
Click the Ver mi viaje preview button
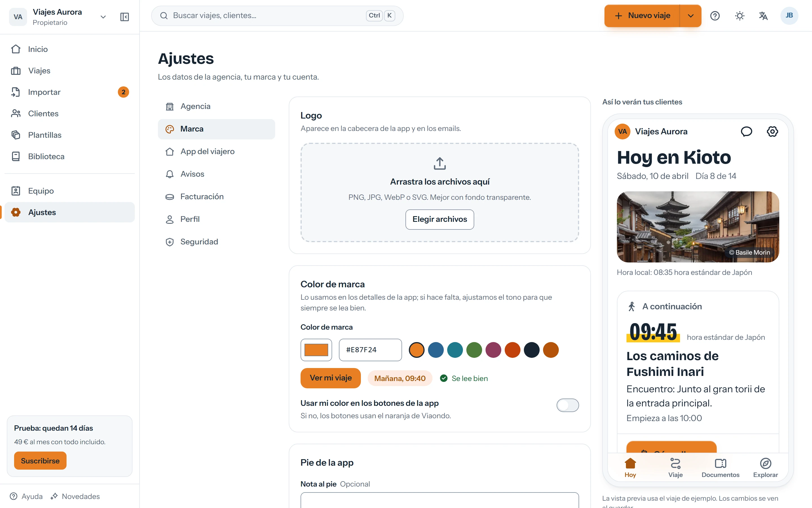tap(330, 378)
